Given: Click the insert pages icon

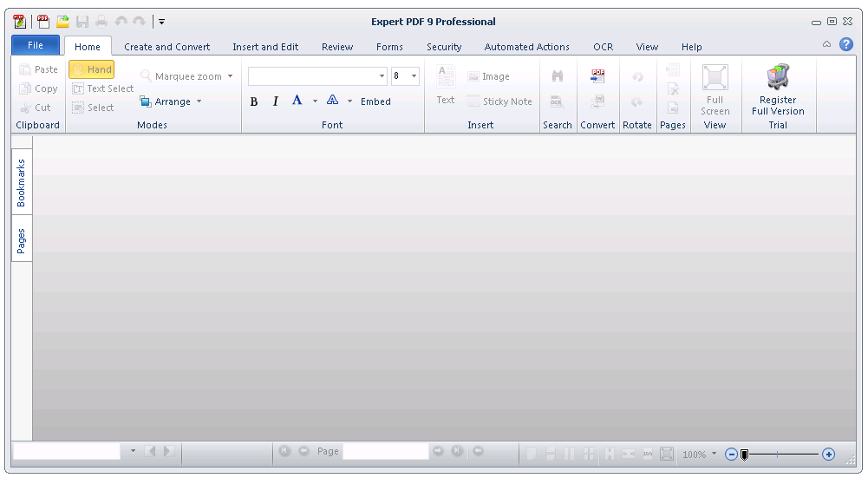Looking at the screenshot, I should coord(673,69).
